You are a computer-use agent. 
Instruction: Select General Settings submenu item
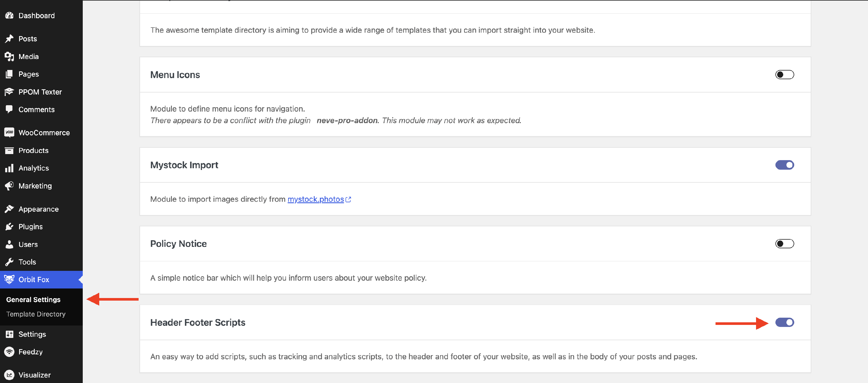pyautogui.click(x=33, y=299)
